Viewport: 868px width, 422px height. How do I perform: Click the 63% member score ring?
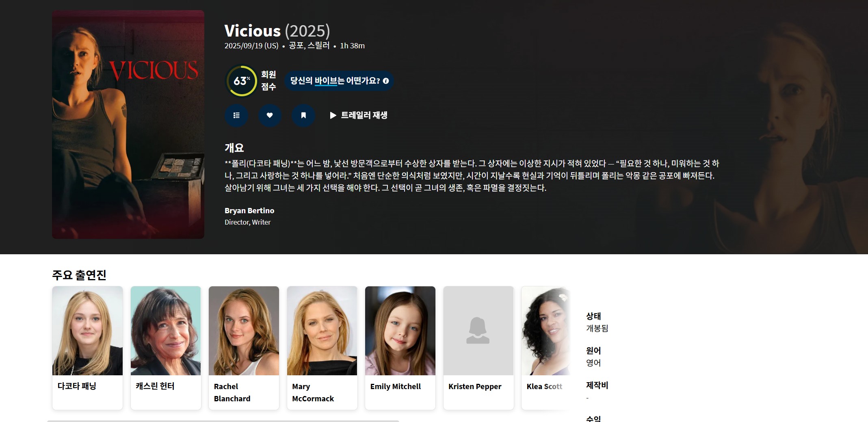242,81
